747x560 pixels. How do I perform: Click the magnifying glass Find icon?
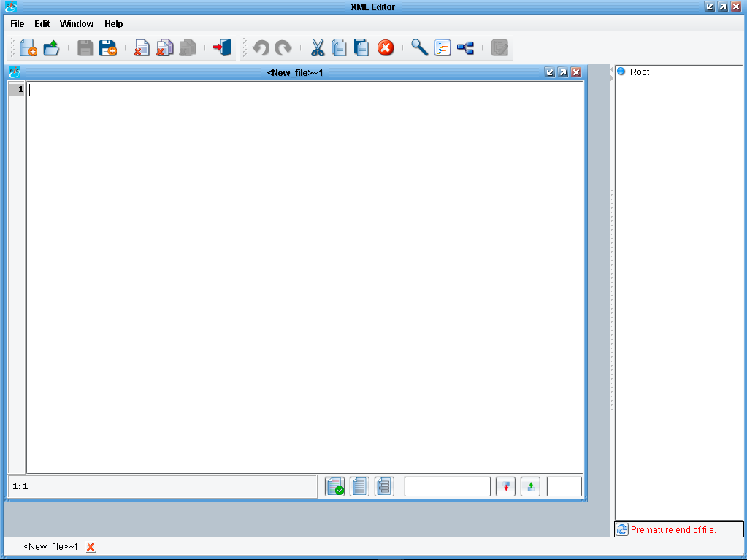tap(419, 48)
